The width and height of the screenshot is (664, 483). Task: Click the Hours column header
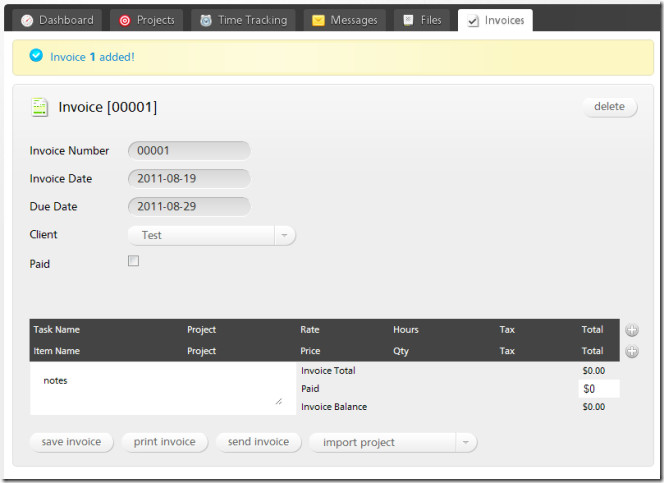[x=406, y=330]
